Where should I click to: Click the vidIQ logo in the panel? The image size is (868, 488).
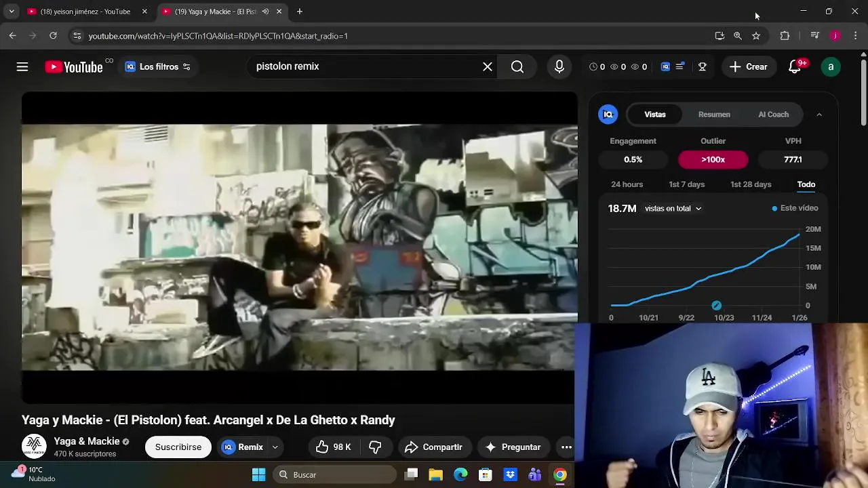point(608,115)
